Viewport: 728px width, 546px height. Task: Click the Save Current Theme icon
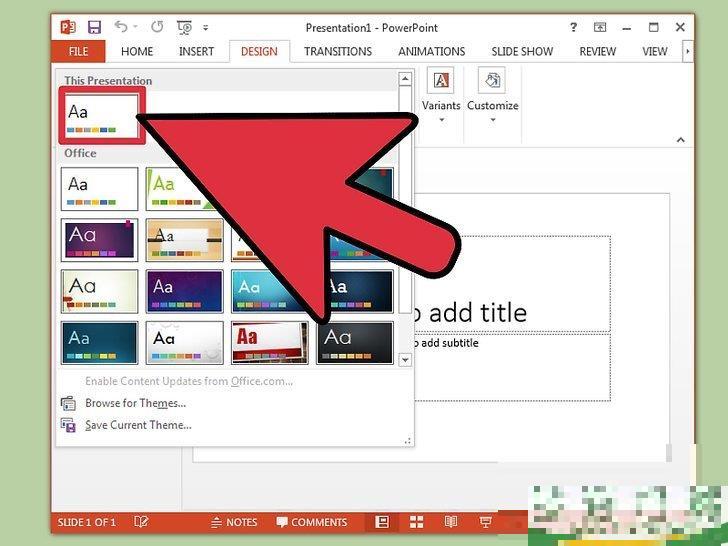click(x=68, y=425)
